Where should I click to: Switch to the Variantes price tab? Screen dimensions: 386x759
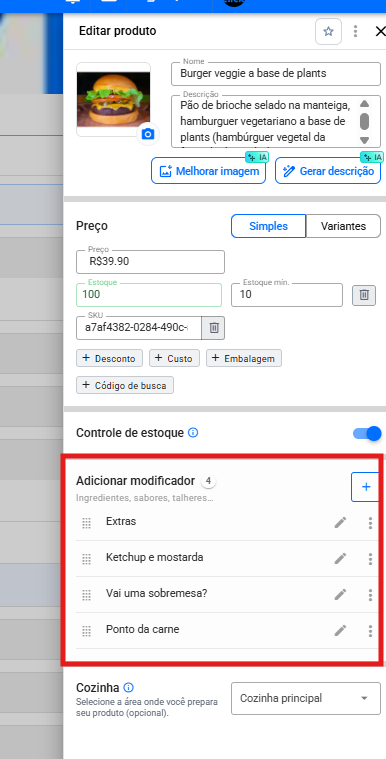pos(343,226)
